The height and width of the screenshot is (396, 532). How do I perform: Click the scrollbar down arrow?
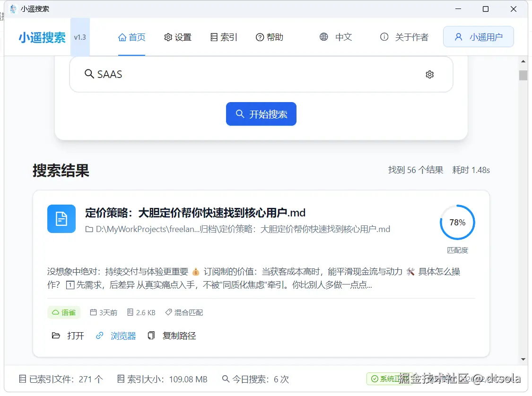click(x=523, y=360)
